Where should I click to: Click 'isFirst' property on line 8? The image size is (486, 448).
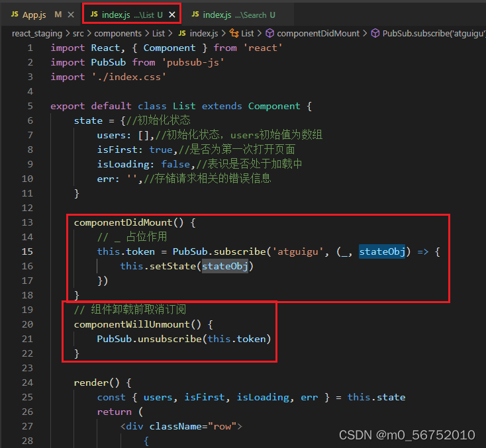(117, 150)
